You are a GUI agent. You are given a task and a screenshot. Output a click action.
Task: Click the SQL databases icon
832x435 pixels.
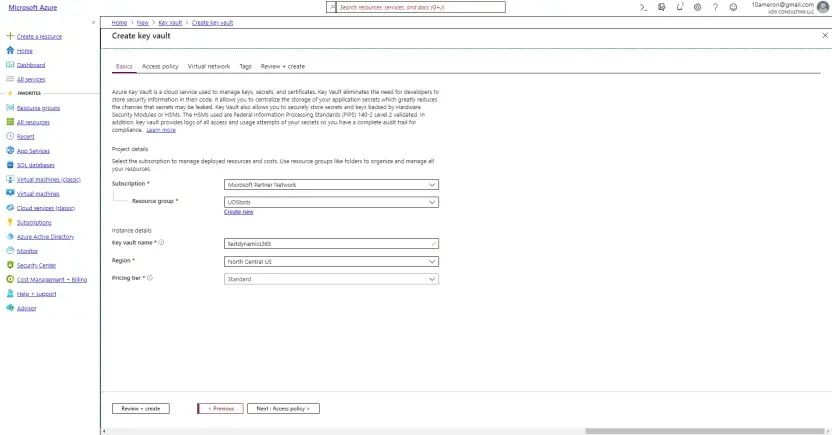tap(10, 165)
